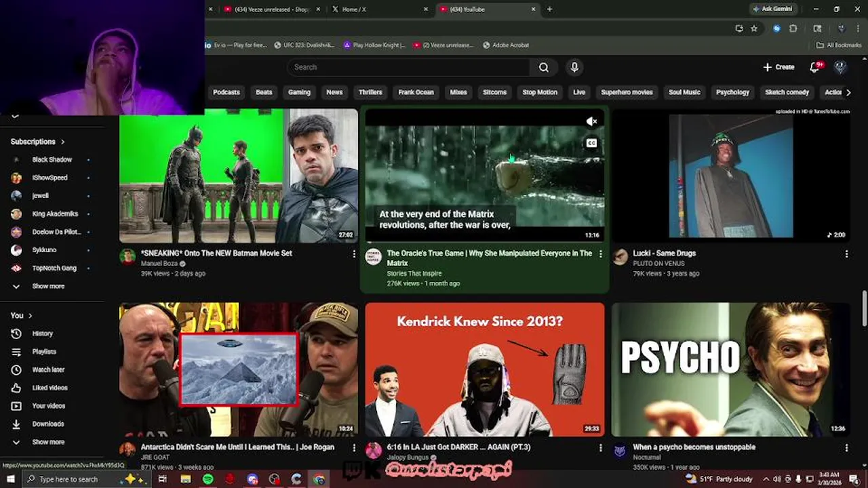
Task: Click the page vertical scrollbar
Action: click(864, 308)
